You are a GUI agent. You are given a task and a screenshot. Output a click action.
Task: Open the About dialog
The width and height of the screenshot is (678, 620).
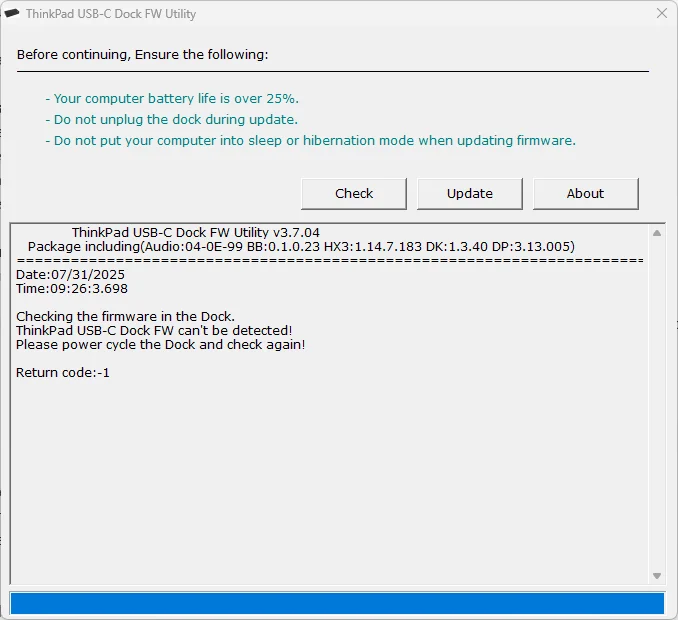(585, 194)
